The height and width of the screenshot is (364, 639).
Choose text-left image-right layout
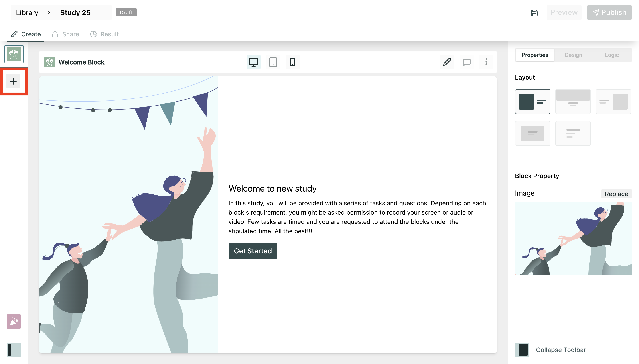(x=613, y=102)
